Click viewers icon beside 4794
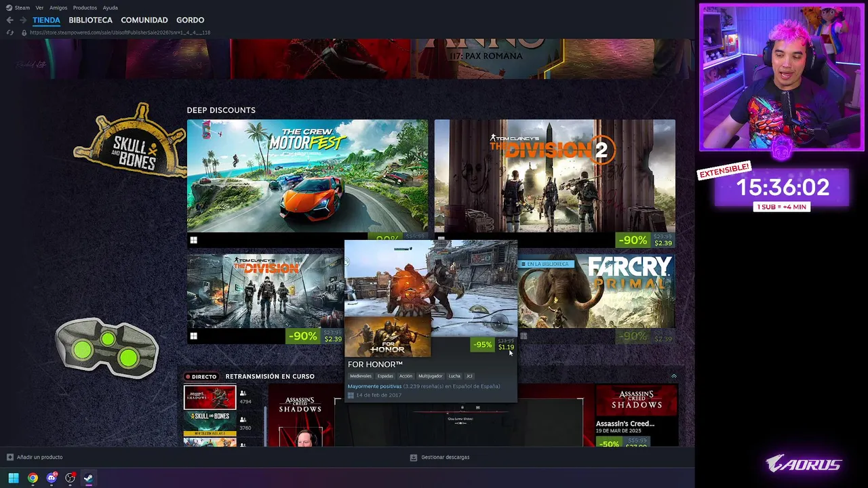868x488 pixels. click(243, 393)
